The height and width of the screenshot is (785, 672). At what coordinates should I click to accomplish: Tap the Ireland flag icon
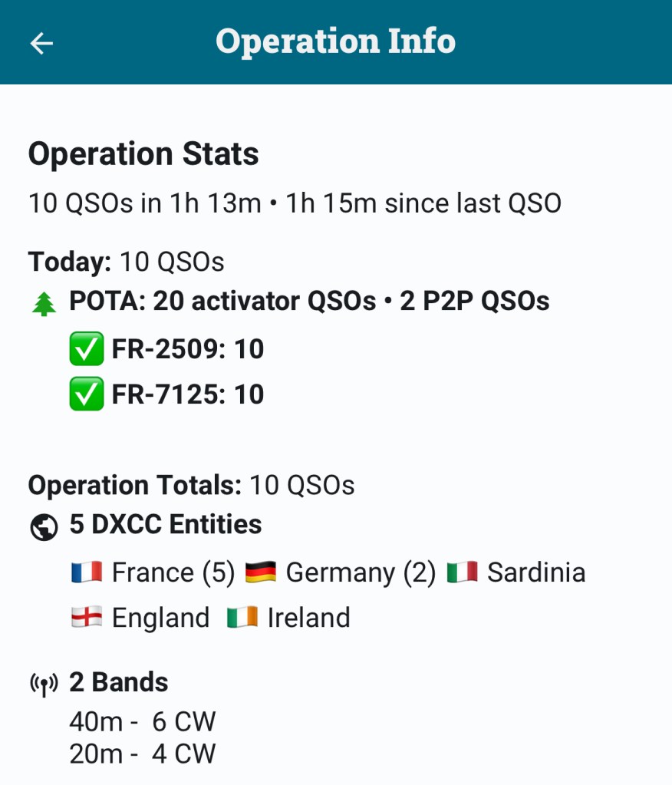(x=242, y=618)
